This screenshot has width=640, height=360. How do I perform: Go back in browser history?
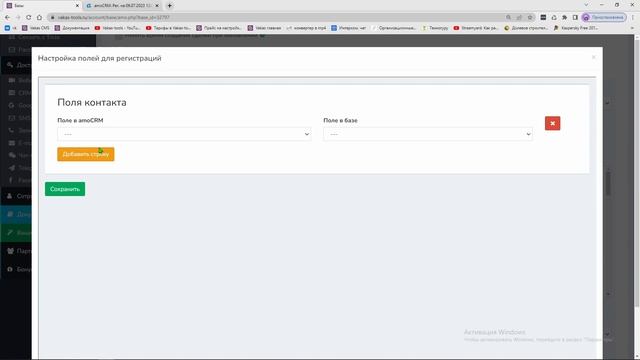click(7, 17)
